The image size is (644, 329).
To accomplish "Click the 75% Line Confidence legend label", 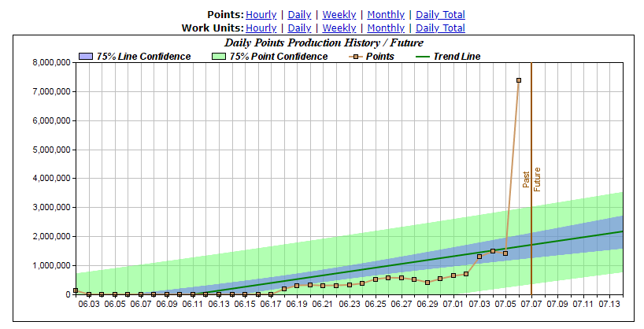I will coord(144,56).
